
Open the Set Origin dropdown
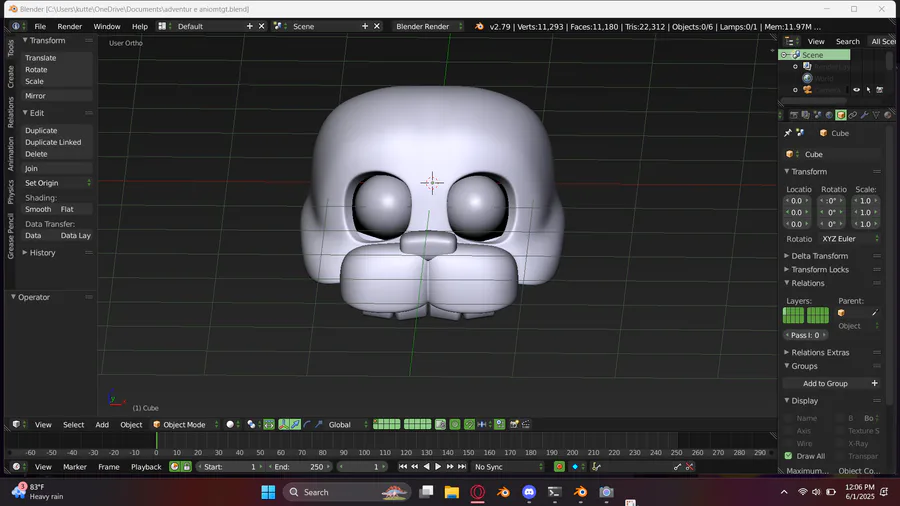click(x=57, y=183)
